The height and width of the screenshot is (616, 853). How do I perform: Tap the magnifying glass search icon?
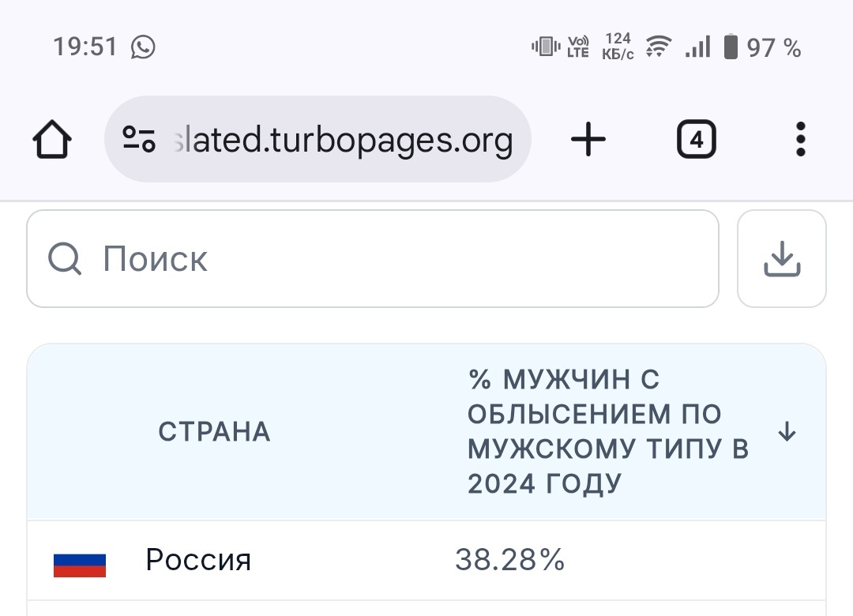click(x=65, y=259)
